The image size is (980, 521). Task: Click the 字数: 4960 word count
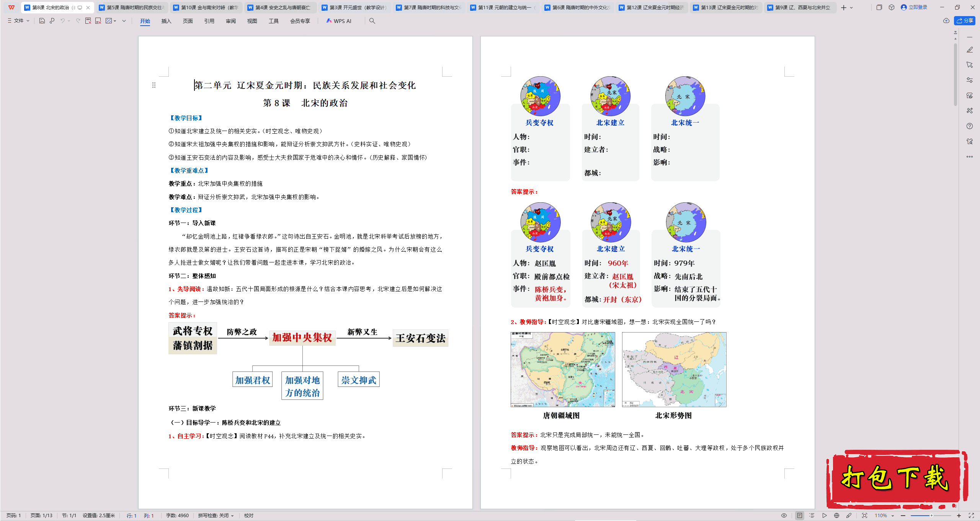(177, 516)
